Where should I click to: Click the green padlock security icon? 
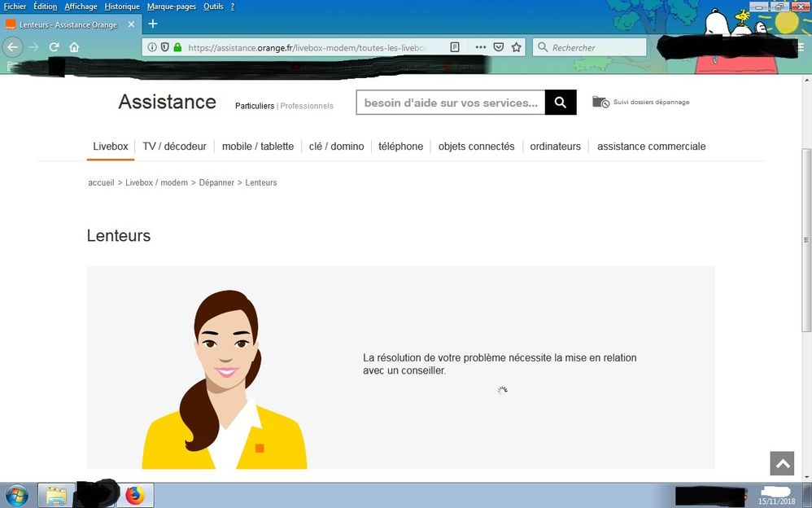point(177,47)
